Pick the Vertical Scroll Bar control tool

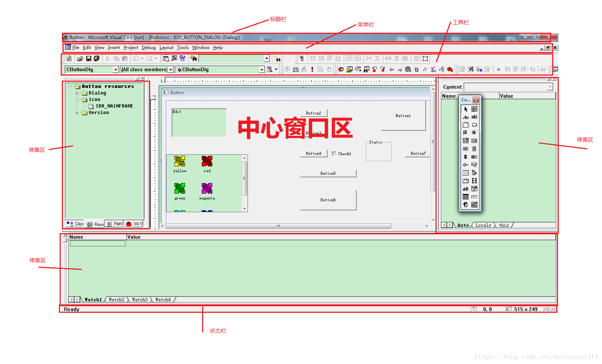coord(474,149)
